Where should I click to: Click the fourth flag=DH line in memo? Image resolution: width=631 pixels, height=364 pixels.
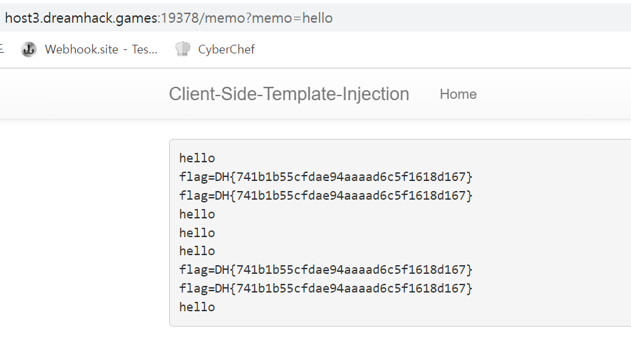click(x=326, y=289)
